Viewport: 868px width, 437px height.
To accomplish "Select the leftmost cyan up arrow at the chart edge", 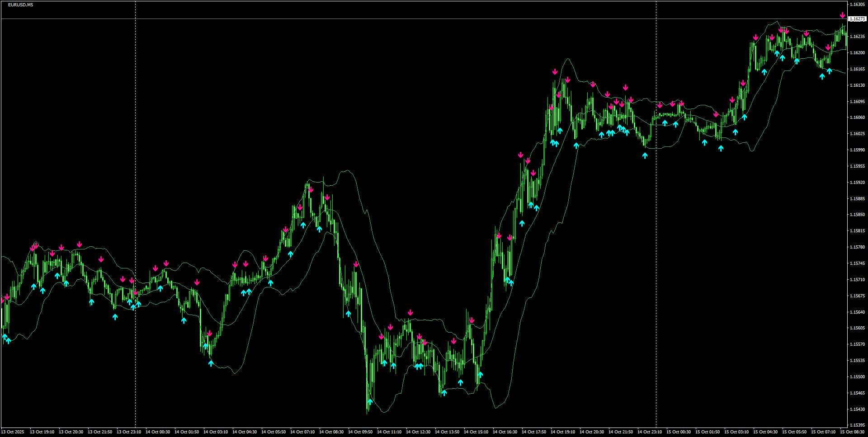I will tap(5, 337).
